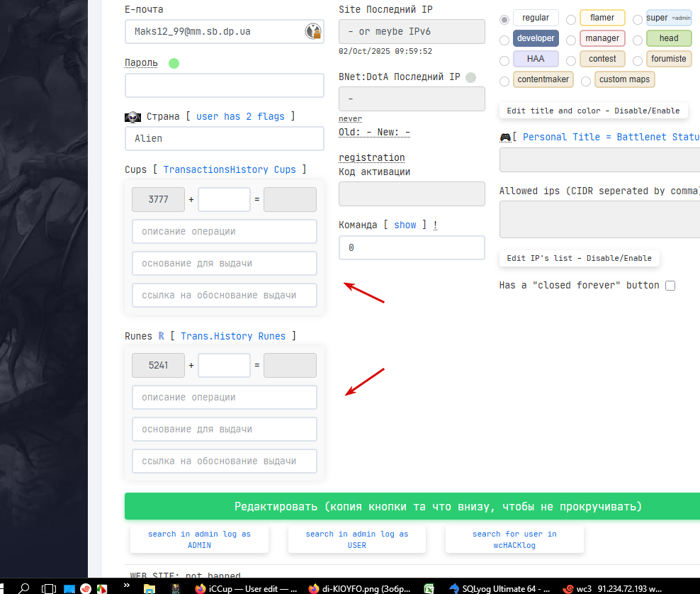This screenshot has width=700, height=594.
Task: Click the Allowed ips text area
Action: (599, 219)
